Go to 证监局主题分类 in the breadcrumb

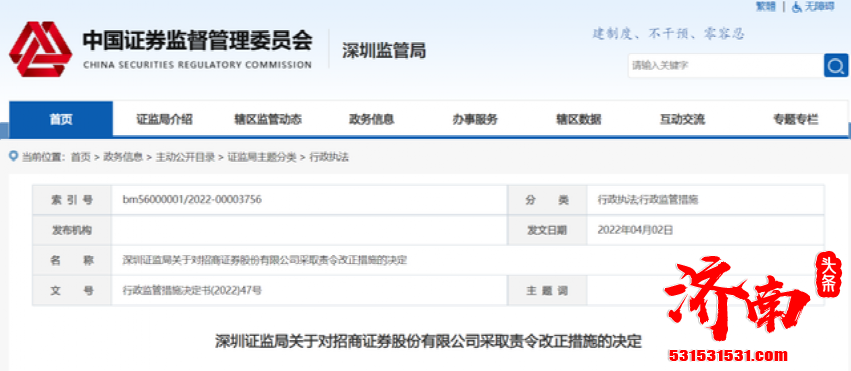pos(262,157)
